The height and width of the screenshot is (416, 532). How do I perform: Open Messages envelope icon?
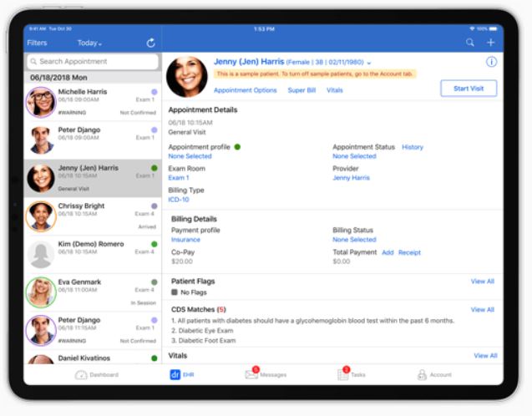(251, 374)
